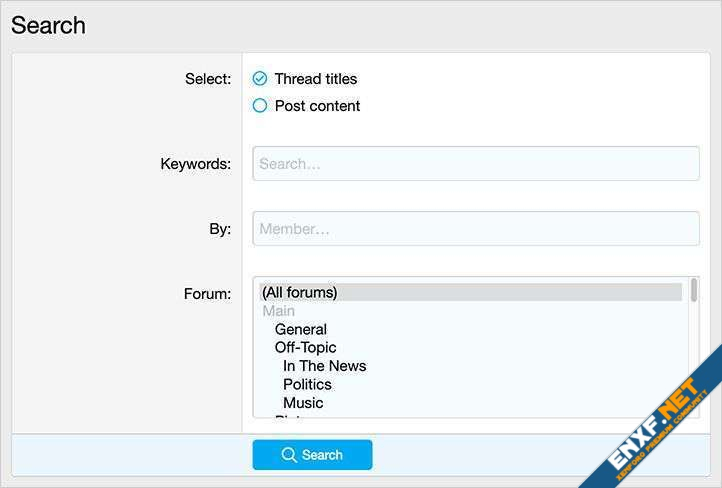The width and height of the screenshot is (722, 488).
Task: Select the Politics subforum entry
Action: [307, 384]
